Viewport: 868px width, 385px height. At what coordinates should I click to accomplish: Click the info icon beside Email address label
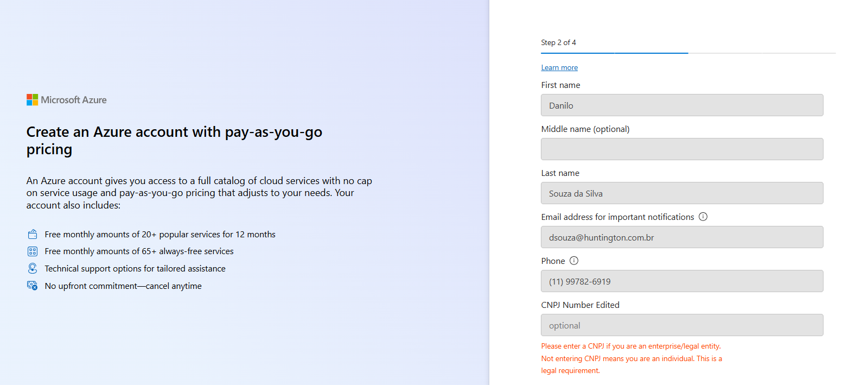click(x=703, y=217)
